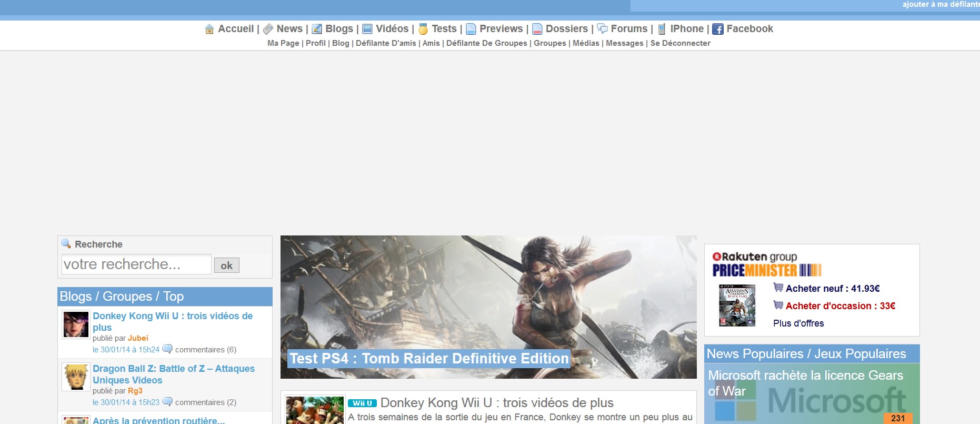
Task: Click the News tag icon
Action: 268,29
